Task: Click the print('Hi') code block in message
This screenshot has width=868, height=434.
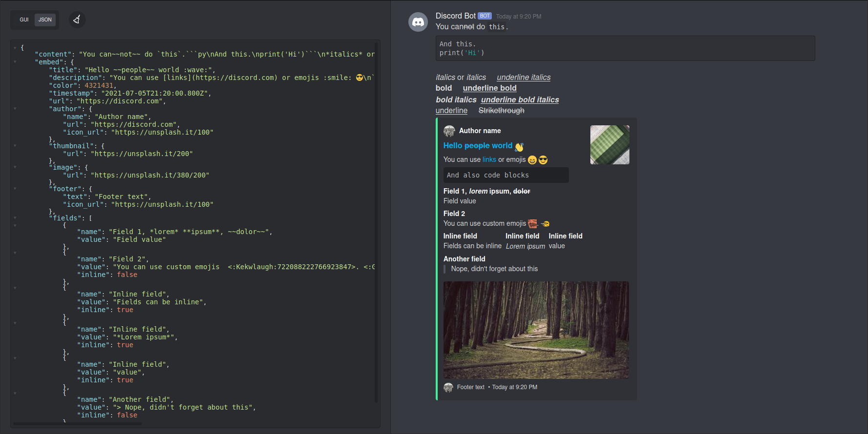Action: point(625,48)
